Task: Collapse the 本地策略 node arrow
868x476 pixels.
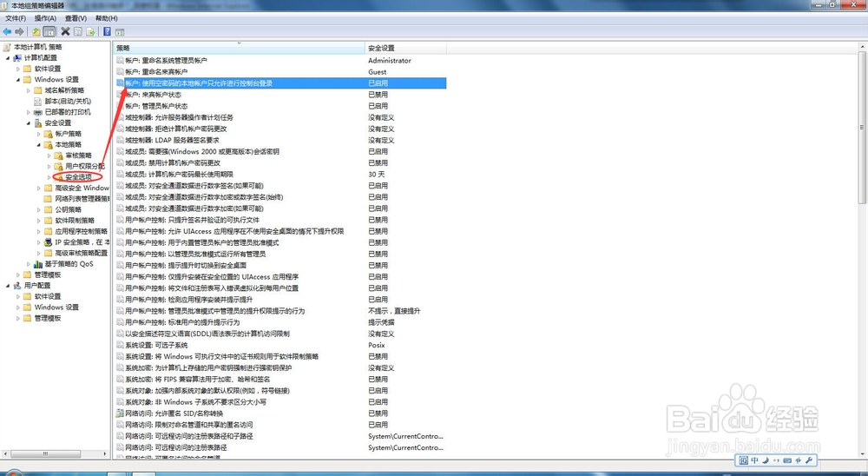Action: (x=39, y=145)
